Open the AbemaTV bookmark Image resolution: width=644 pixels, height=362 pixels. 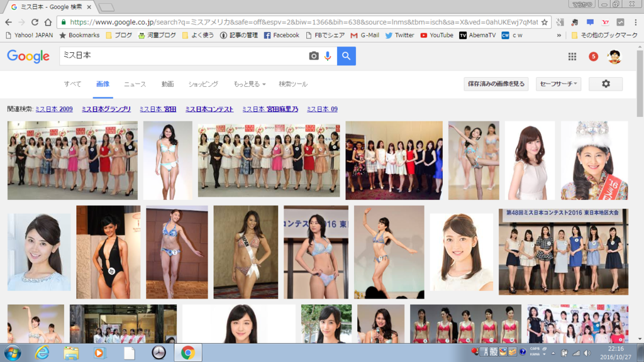477,35
